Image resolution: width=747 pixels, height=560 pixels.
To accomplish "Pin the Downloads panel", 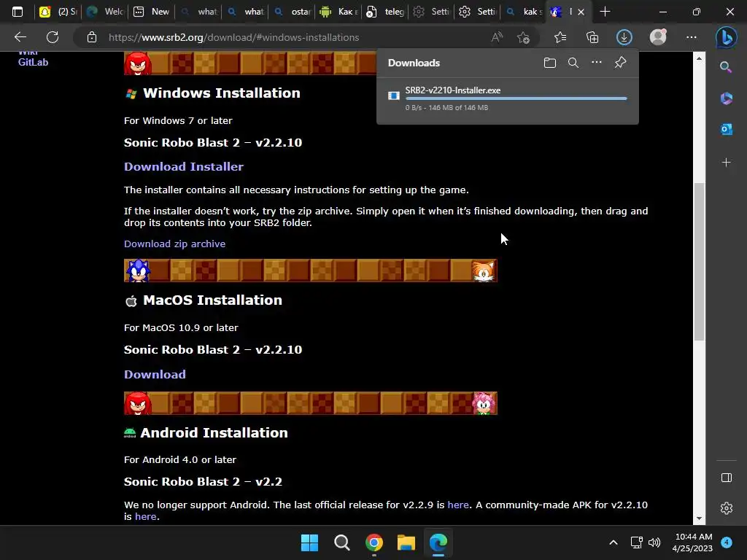I will pyautogui.click(x=620, y=63).
